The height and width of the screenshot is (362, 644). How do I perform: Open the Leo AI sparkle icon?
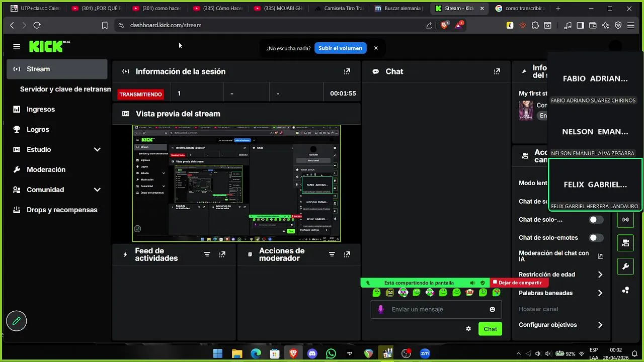click(x=605, y=25)
